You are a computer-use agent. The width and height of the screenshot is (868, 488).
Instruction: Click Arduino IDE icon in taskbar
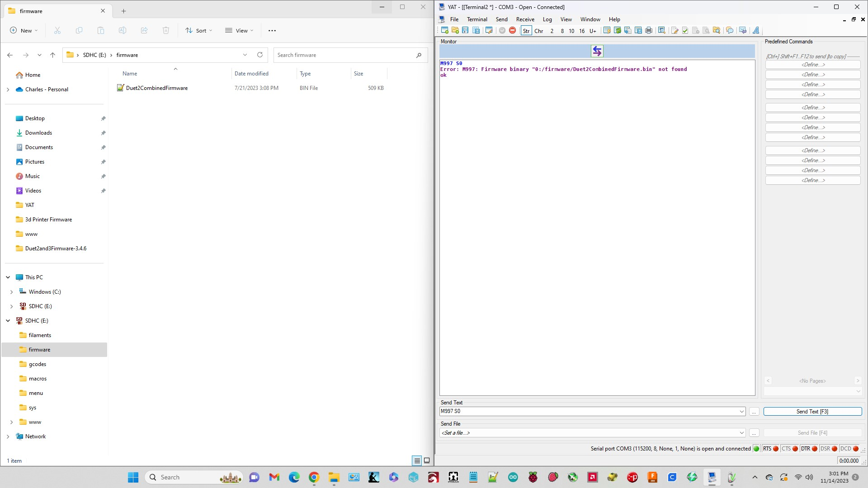click(513, 477)
